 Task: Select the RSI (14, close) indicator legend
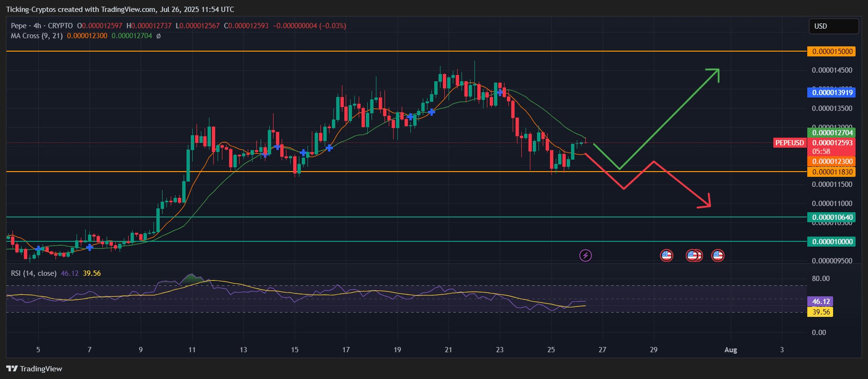tap(34, 273)
